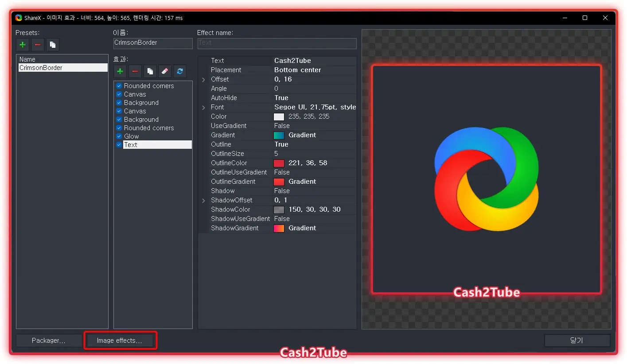Image resolution: width=627 pixels, height=364 pixels.
Task: Duplicate the selected preset
Action: [53, 45]
